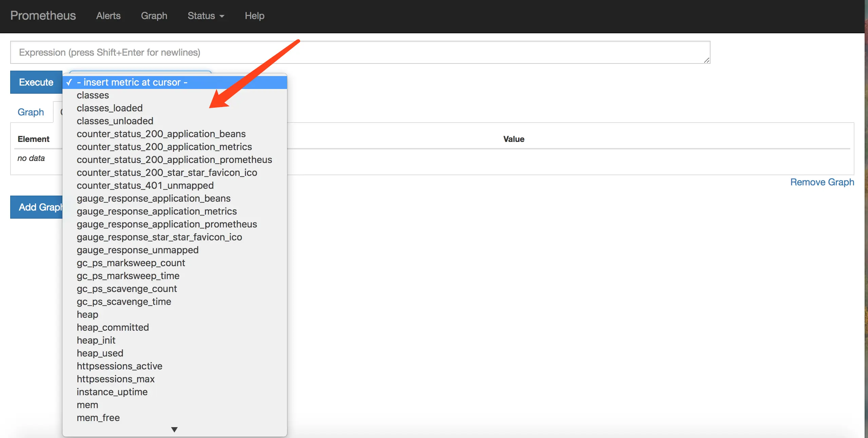Select gc_ps_scavenge_time metric
The height and width of the screenshot is (438, 868).
(x=124, y=302)
